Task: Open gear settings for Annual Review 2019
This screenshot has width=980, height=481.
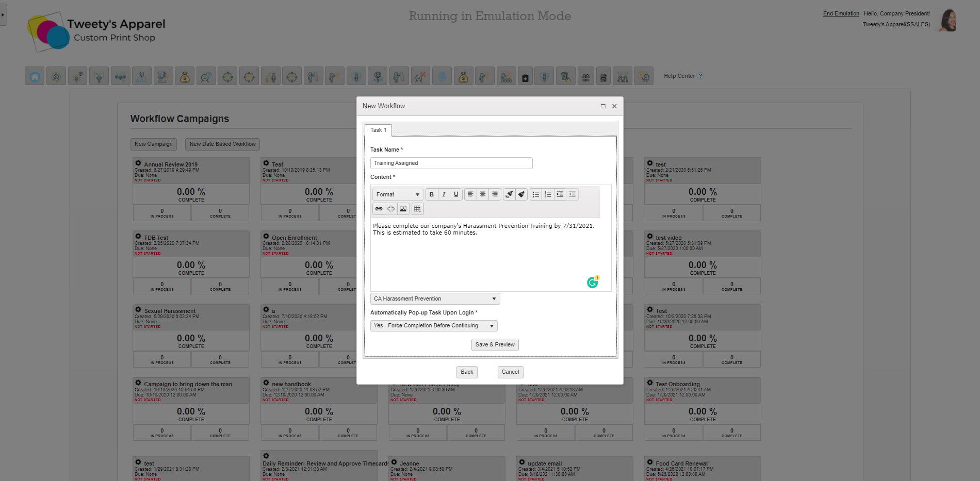Action: point(138,163)
